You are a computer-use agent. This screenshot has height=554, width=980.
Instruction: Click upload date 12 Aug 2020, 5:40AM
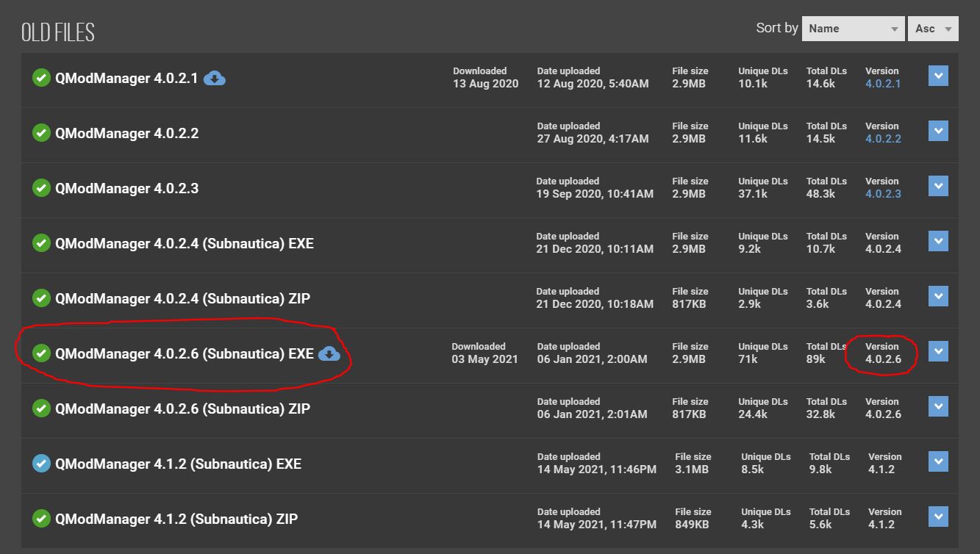pyautogui.click(x=593, y=84)
